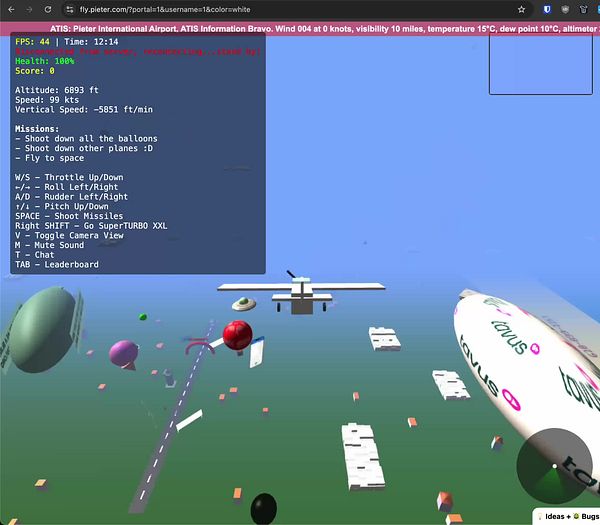Click the 'Time: 12:14' text
This screenshot has width=600, height=525.
pyautogui.click(x=91, y=42)
